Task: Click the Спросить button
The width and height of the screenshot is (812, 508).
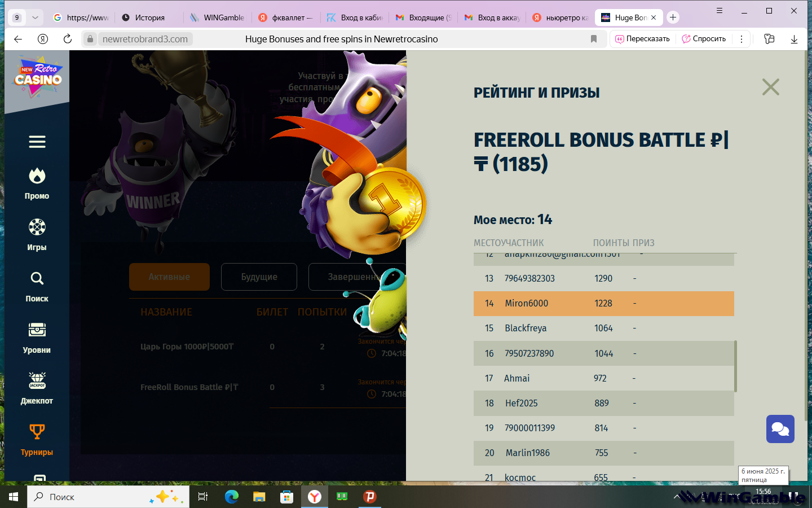Action: (x=704, y=39)
